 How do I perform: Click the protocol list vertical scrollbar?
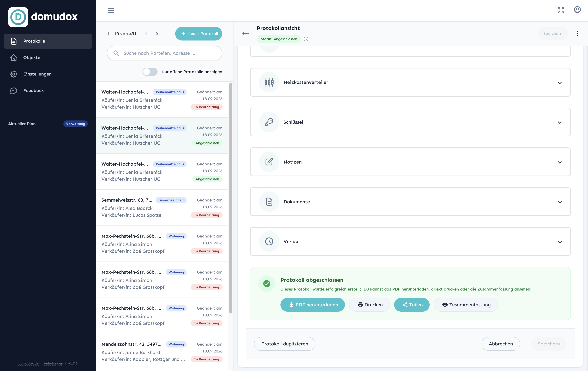click(231, 198)
